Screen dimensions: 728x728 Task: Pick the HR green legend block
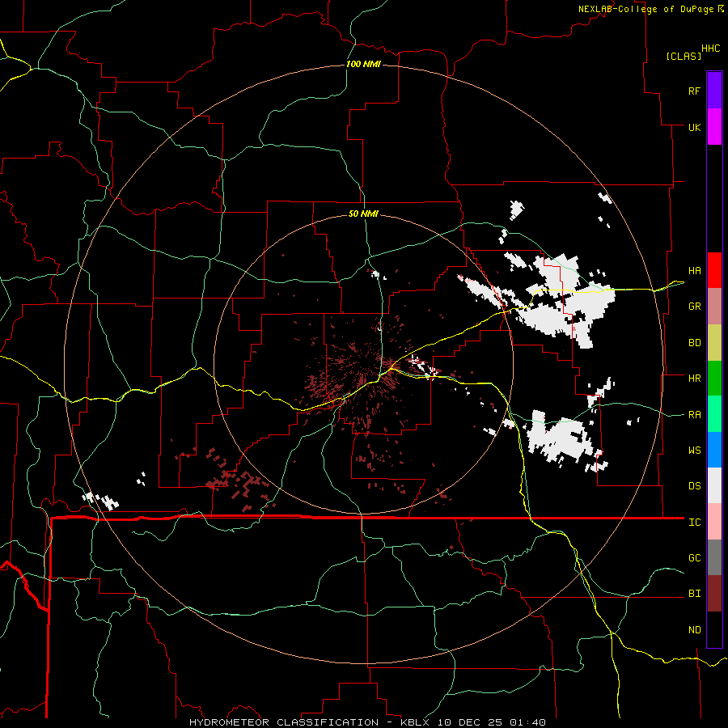tap(714, 379)
